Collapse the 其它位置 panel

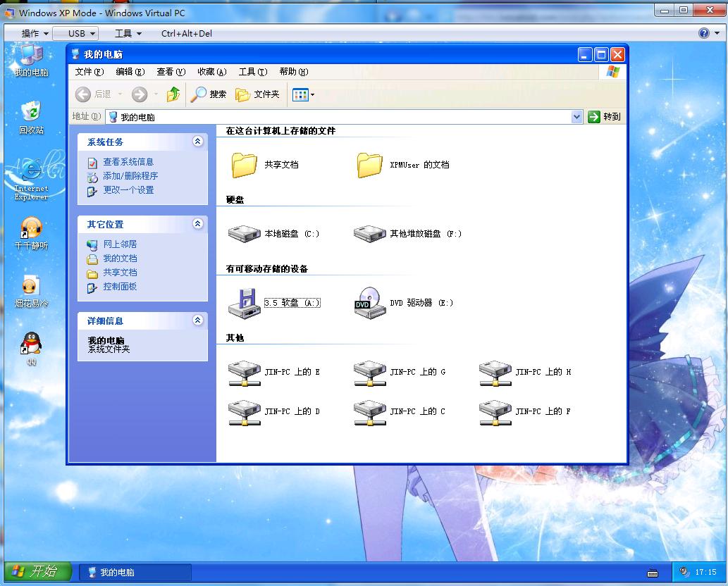point(198,224)
